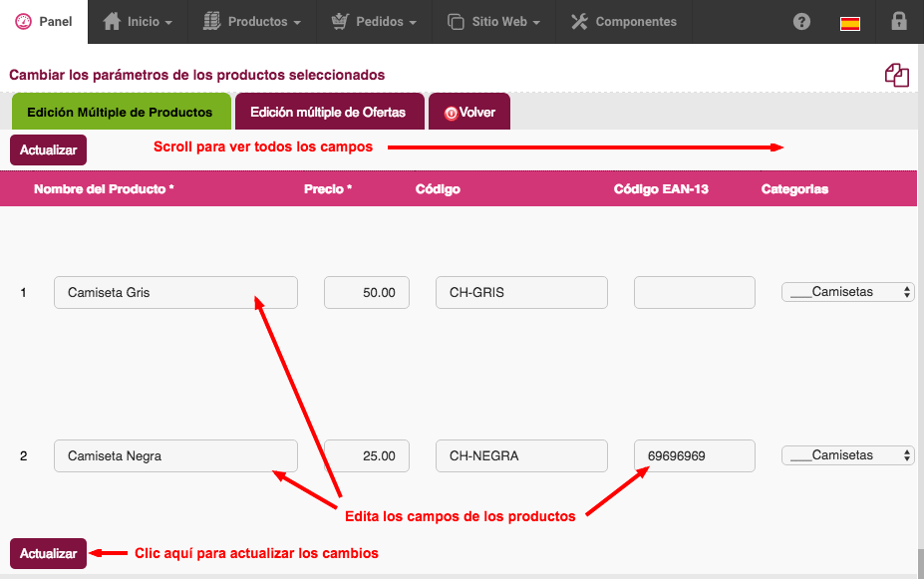Expand the Productos dropdown arrow
Viewport: 924px width, 579px height.
point(297,22)
